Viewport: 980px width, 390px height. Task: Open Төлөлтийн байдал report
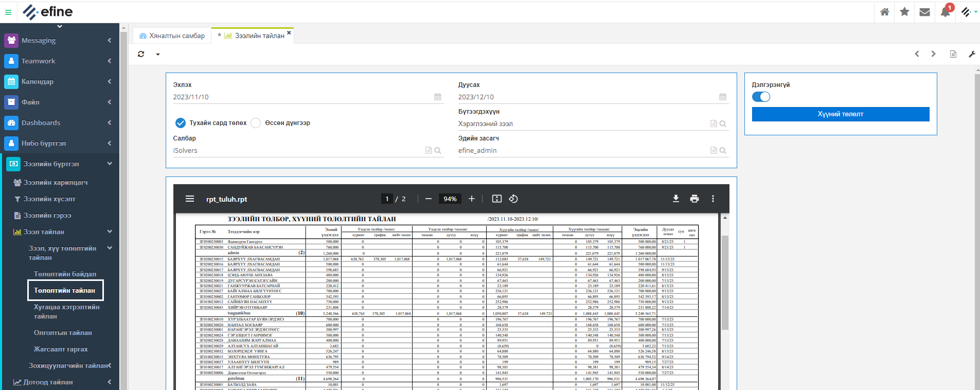pyautogui.click(x=65, y=274)
